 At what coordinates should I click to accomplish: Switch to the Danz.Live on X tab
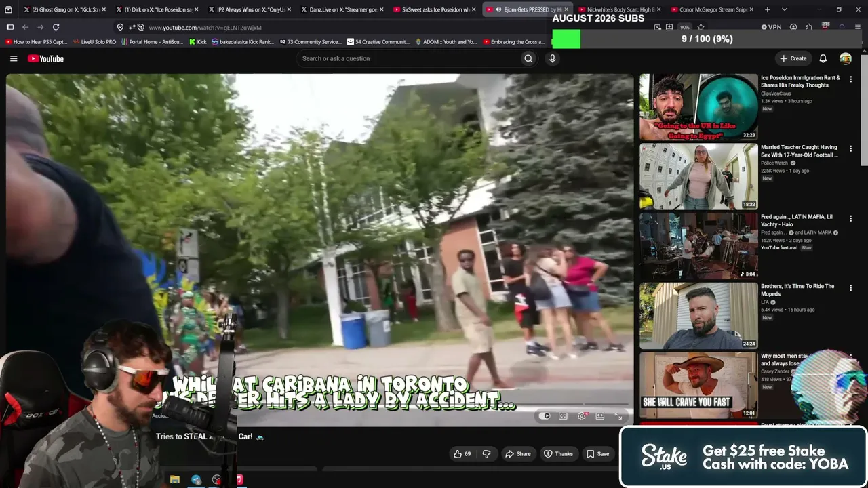[x=342, y=9]
